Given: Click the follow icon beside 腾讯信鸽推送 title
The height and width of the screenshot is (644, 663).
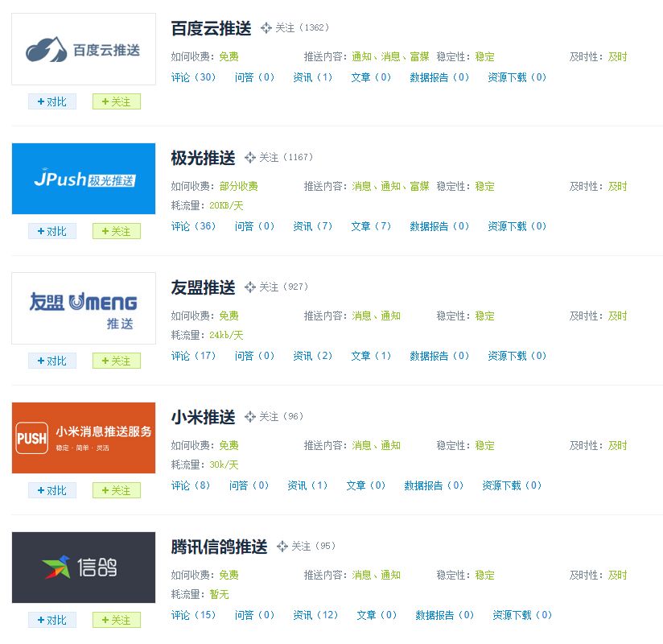Looking at the screenshot, I should tap(282, 547).
